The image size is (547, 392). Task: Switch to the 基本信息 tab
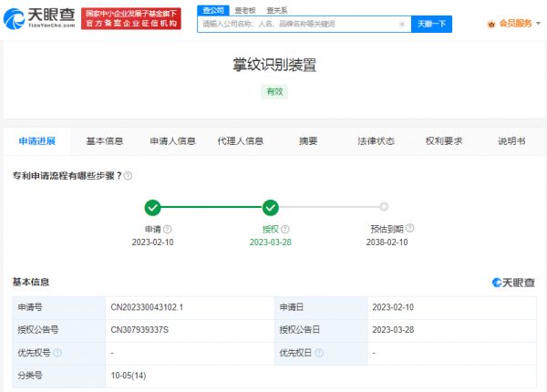pos(105,141)
